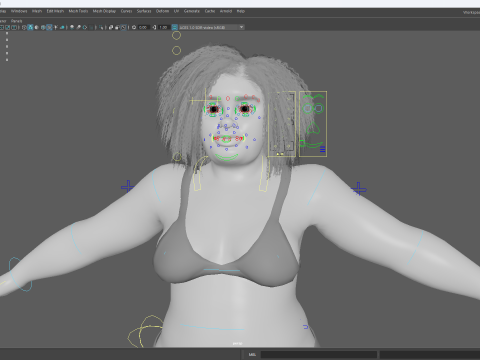Screen dimensions: 480x360
Task: Open the Deform menu
Action: 162,11
